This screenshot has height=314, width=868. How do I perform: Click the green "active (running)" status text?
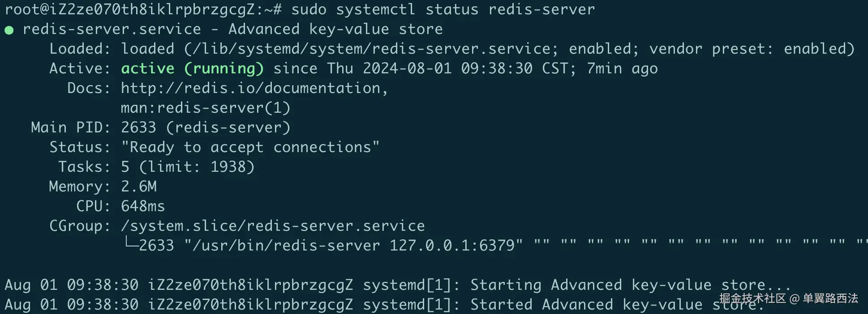(x=192, y=68)
